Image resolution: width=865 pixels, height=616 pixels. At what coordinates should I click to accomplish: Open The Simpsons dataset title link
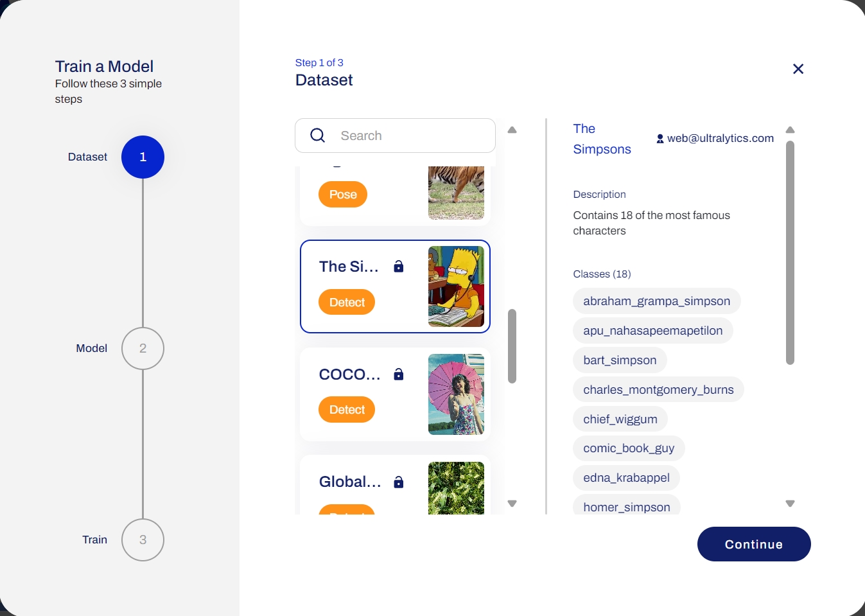[602, 139]
